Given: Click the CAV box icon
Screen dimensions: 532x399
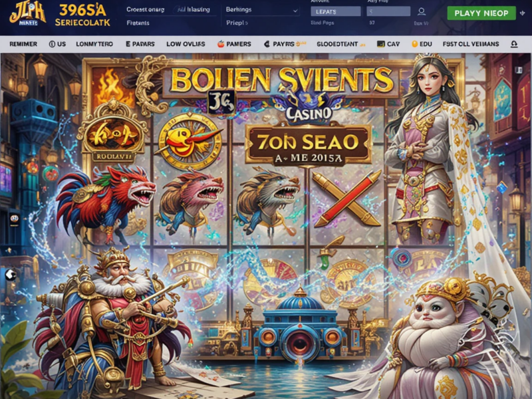Looking at the screenshot, I should [x=380, y=44].
